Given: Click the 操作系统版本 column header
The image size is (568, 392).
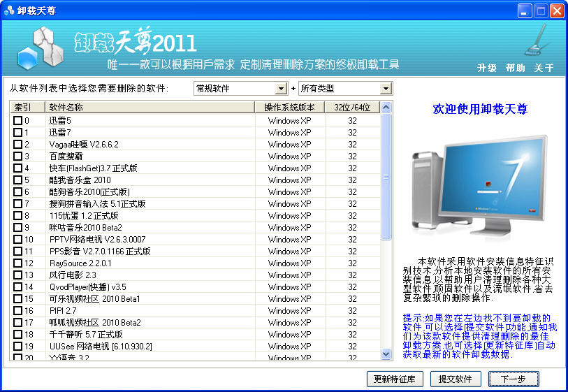Looking at the screenshot, I should pos(290,107).
